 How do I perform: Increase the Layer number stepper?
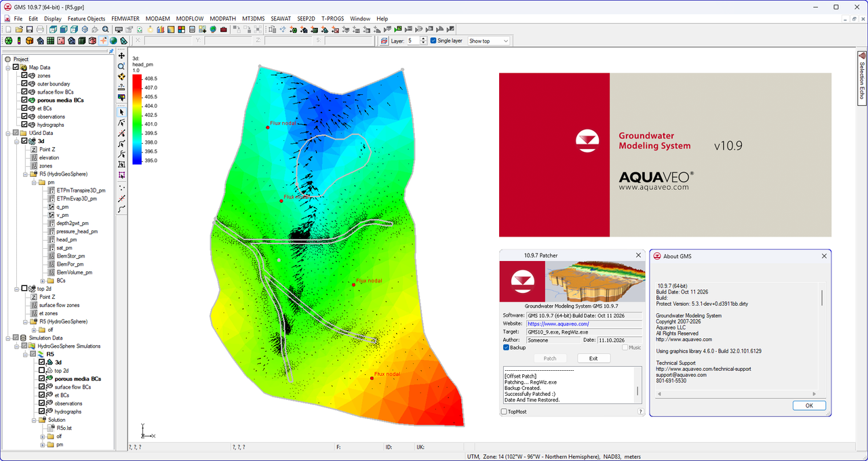[x=423, y=39]
